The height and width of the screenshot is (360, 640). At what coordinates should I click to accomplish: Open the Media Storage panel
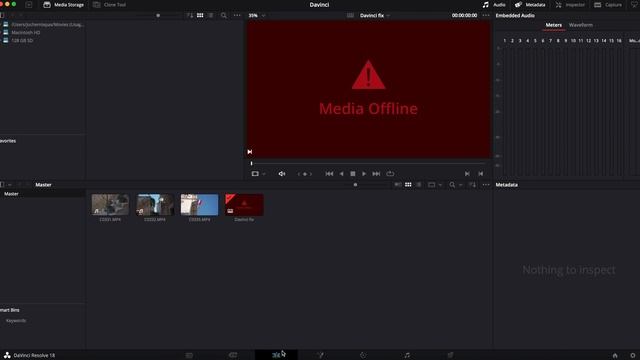63,5
